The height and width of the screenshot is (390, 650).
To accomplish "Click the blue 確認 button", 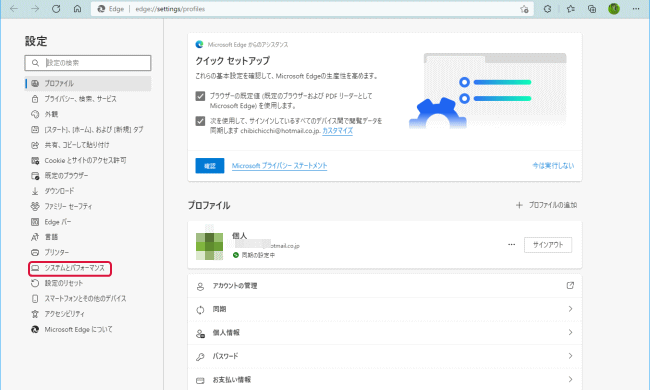I will pos(210,166).
